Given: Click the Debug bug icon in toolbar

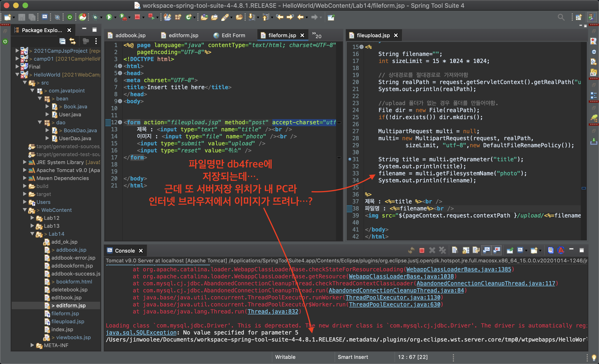Looking at the screenshot, I should [x=95, y=17].
